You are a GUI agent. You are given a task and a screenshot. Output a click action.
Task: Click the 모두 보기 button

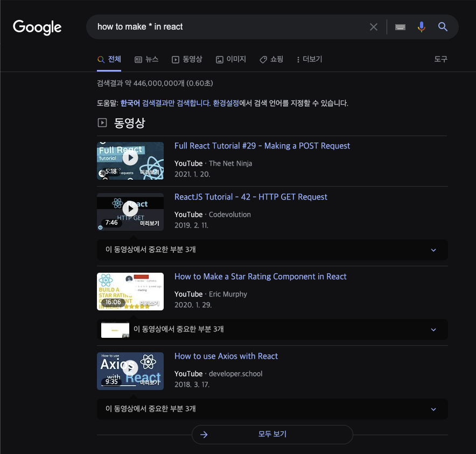[x=272, y=434]
